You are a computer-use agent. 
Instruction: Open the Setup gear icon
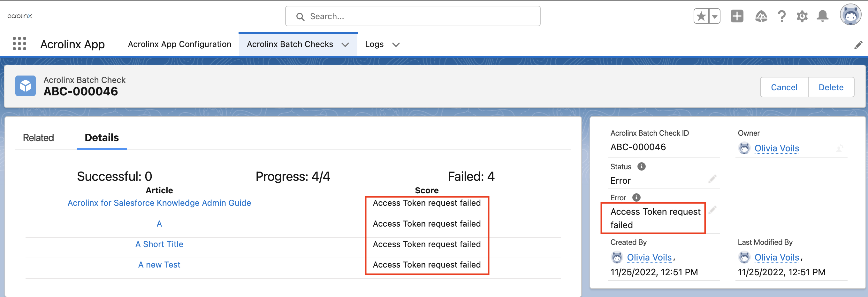[x=802, y=16]
